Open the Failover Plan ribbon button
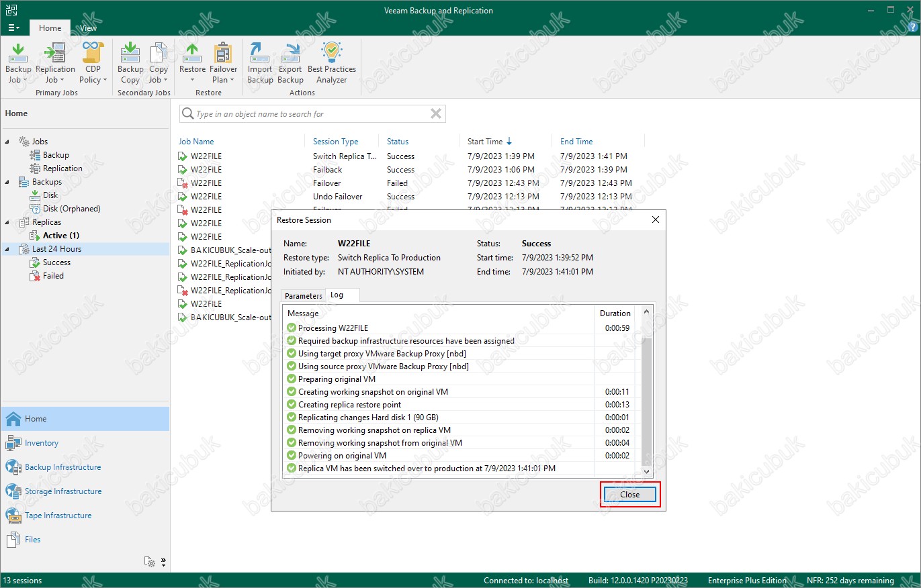The image size is (921, 588). tap(223, 63)
